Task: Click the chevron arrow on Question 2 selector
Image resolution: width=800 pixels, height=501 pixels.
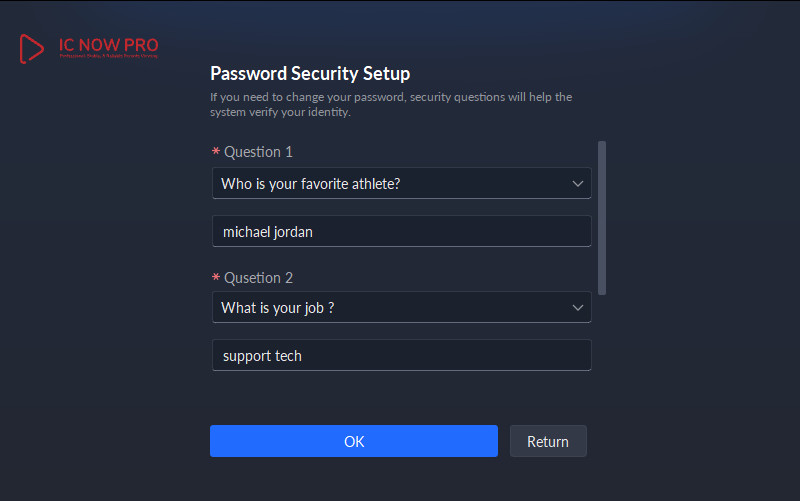Action: (x=577, y=308)
